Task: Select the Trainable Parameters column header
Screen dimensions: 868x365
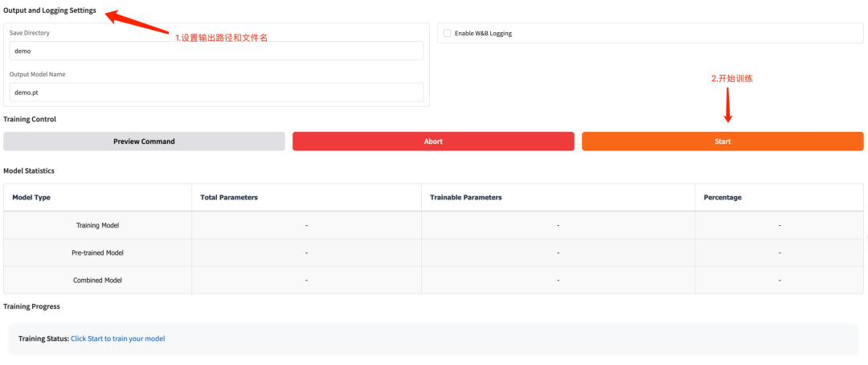Action: click(465, 197)
